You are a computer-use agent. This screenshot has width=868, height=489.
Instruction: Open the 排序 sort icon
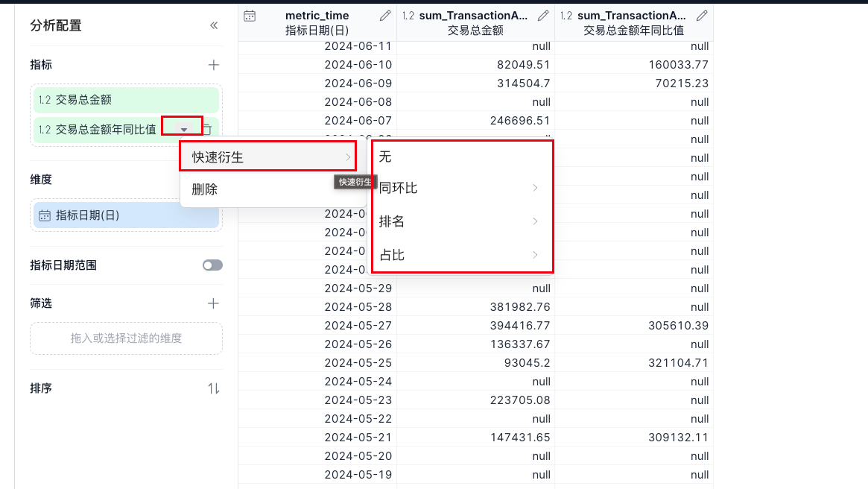(214, 388)
